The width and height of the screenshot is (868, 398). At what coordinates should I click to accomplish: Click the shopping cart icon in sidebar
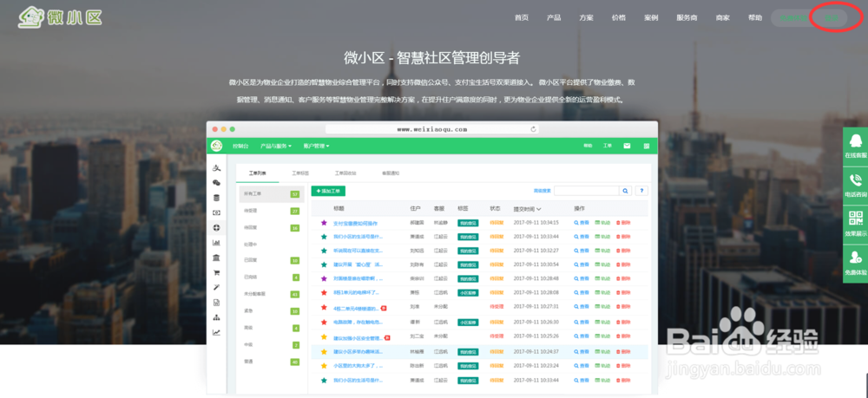[216, 272]
